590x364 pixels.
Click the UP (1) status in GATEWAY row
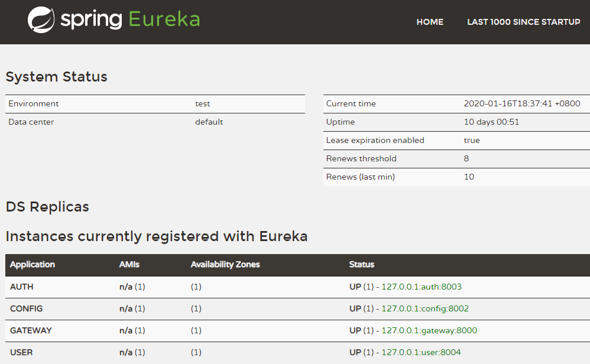click(x=361, y=330)
